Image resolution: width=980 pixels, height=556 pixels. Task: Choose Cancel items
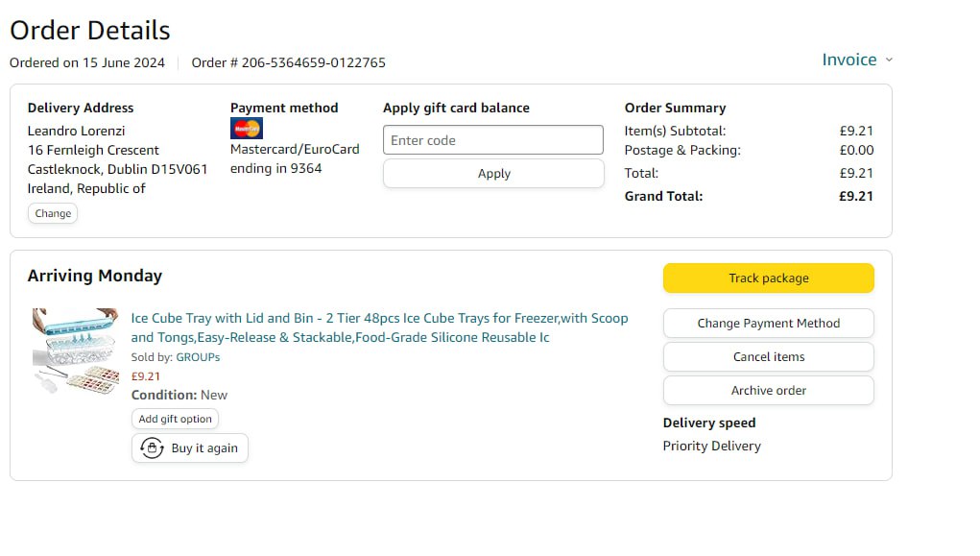768,357
